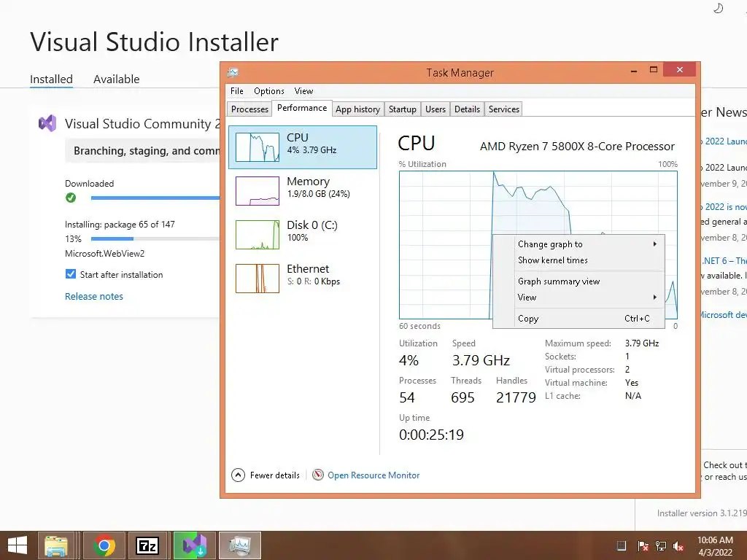Open 7-Zip from the taskbar
The height and width of the screenshot is (560, 747).
click(x=147, y=545)
